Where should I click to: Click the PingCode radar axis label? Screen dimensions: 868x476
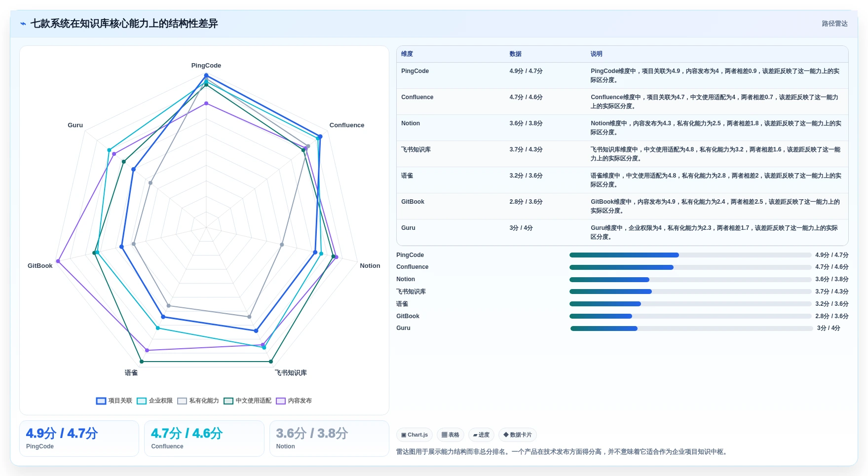[x=206, y=66]
